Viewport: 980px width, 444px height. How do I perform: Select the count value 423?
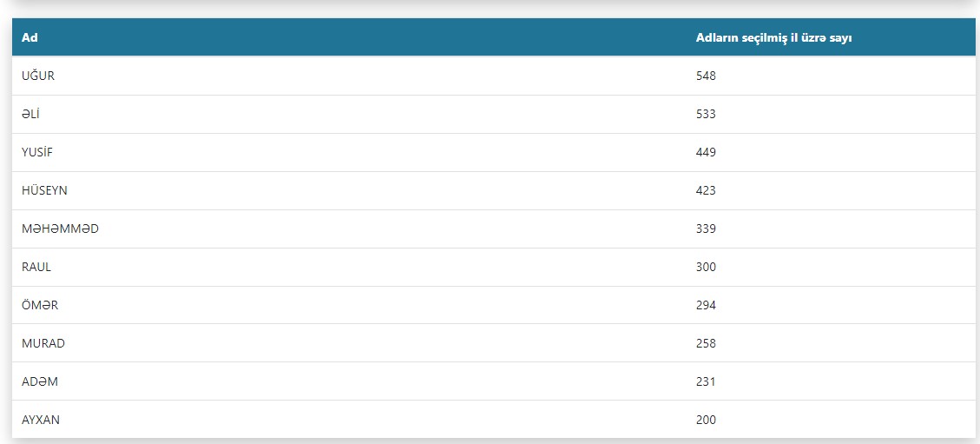(x=706, y=190)
